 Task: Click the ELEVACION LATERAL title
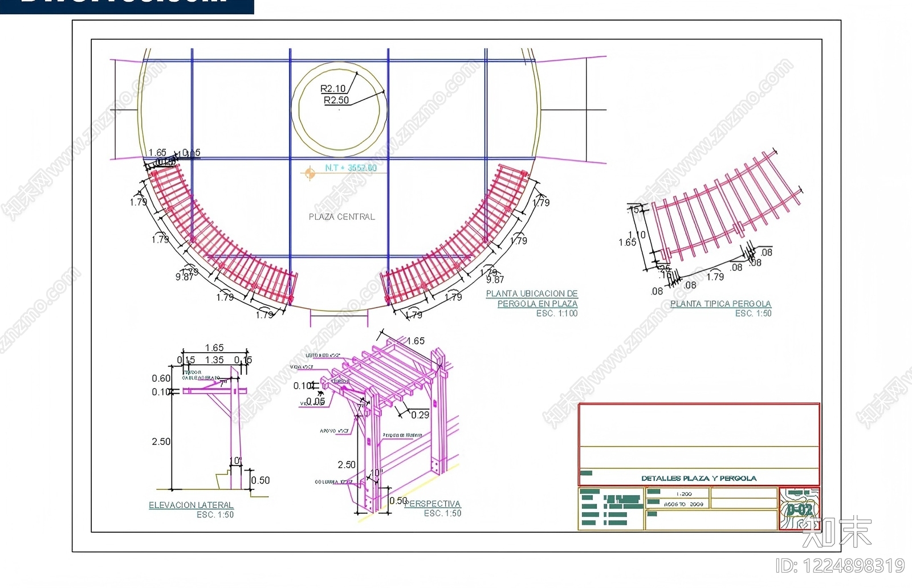point(191,505)
